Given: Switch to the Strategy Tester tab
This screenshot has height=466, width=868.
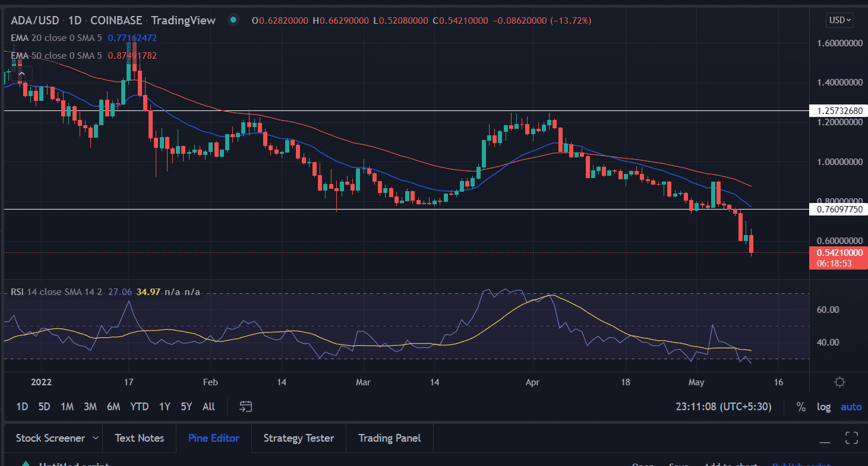Looking at the screenshot, I should coord(298,438).
